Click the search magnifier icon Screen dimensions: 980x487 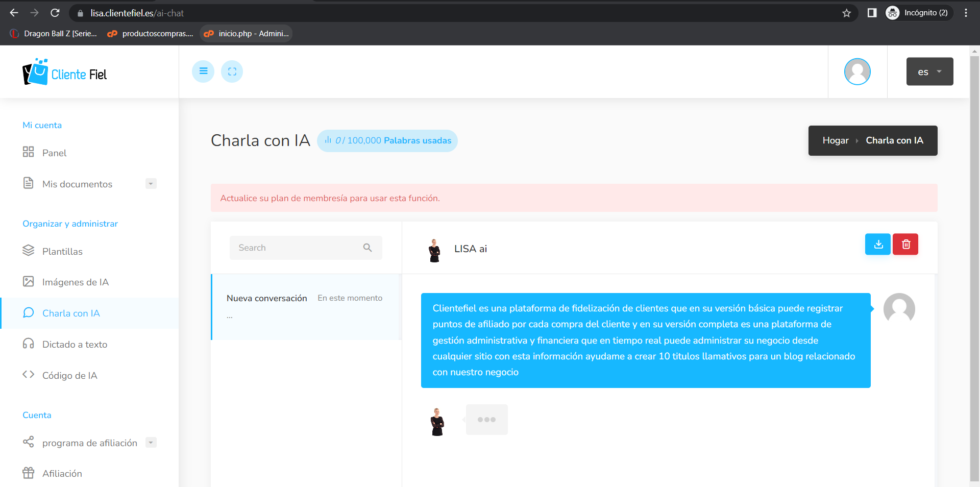367,248
